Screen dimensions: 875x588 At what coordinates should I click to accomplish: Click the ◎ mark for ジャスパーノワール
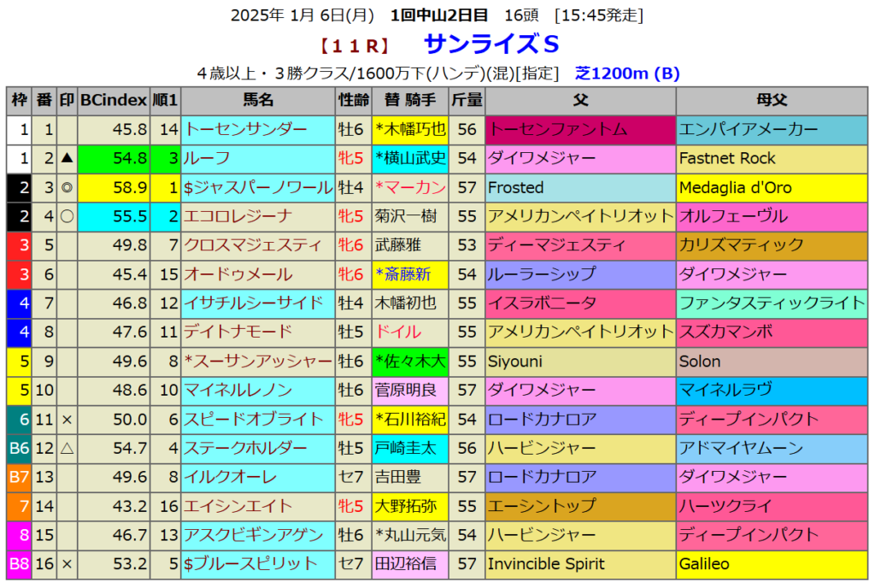67,188
